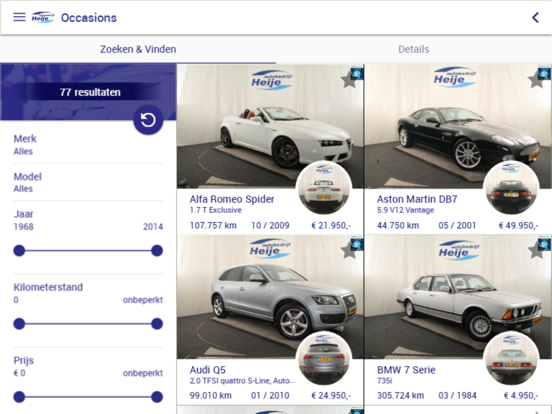Image resolution: width=552 pixels, height=414 pixels.
Task: Go back using the chevron arrow
Action: click(535, 17)
